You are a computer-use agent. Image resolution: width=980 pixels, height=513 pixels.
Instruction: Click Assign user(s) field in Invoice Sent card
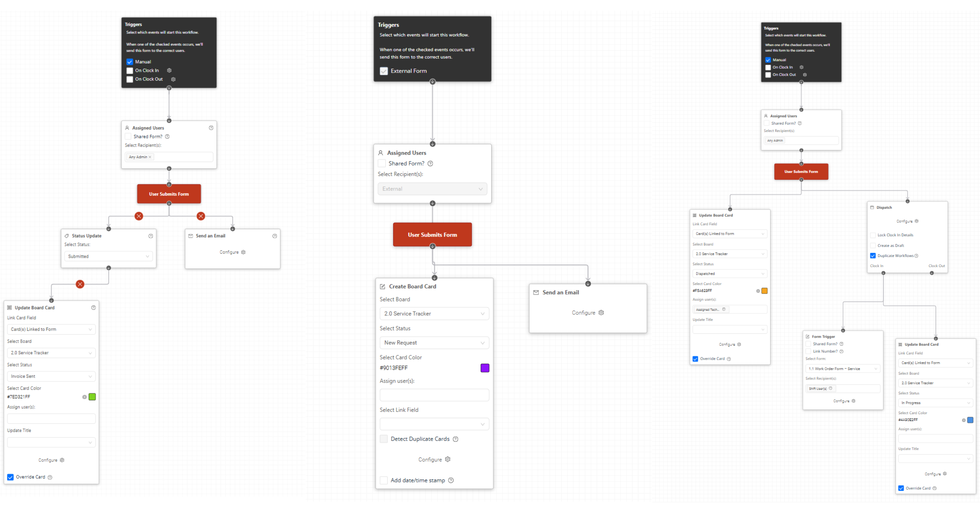[x=51, y=419]
